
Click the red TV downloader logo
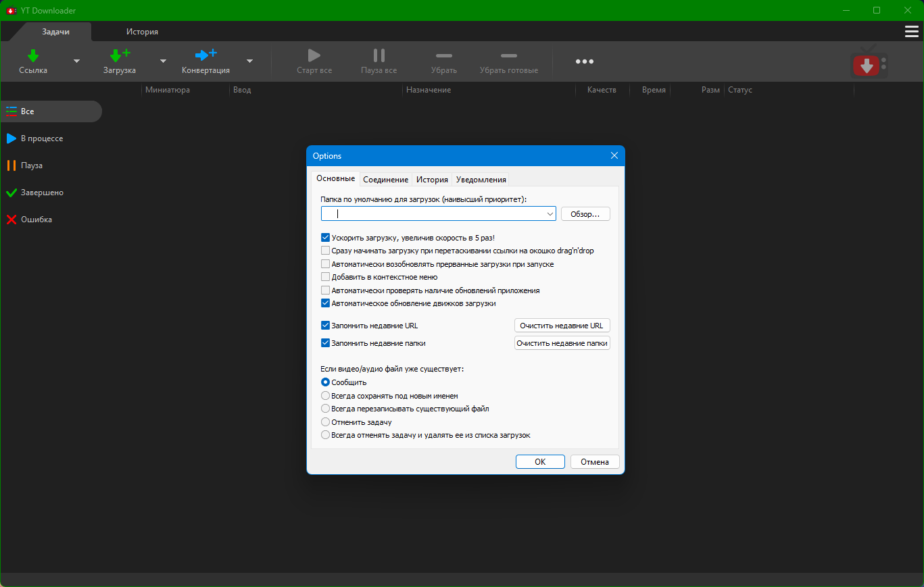pos(866,64)
